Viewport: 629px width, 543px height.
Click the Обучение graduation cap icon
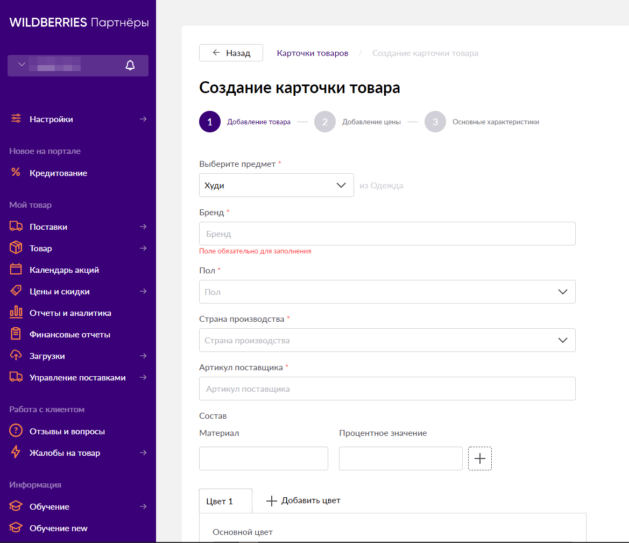16,506
